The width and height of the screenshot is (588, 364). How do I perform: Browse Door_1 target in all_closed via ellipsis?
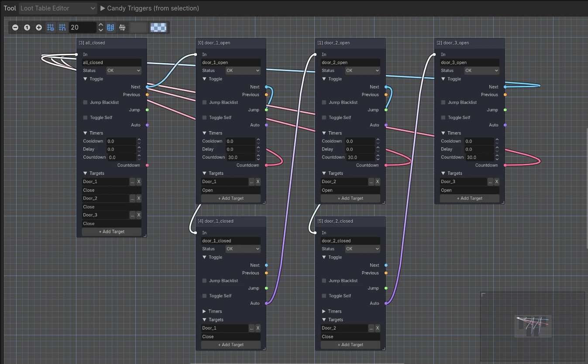pos(132,181)
